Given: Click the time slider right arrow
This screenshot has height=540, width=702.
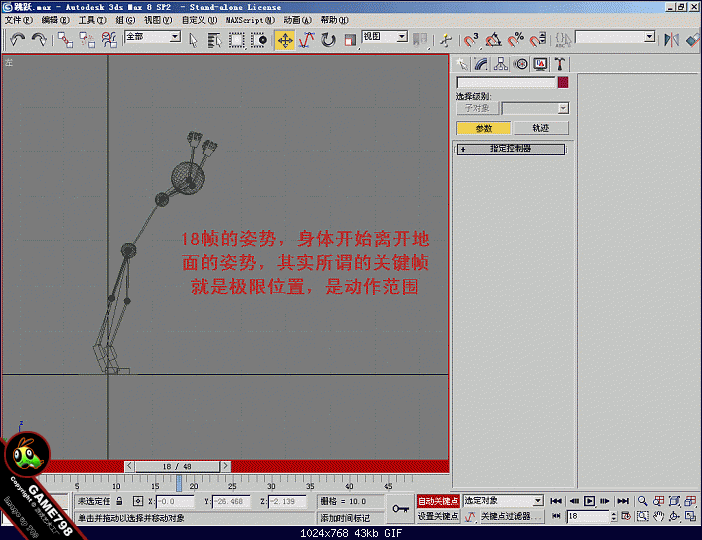Looking at the screenshot, I should (x=225, y=466).
